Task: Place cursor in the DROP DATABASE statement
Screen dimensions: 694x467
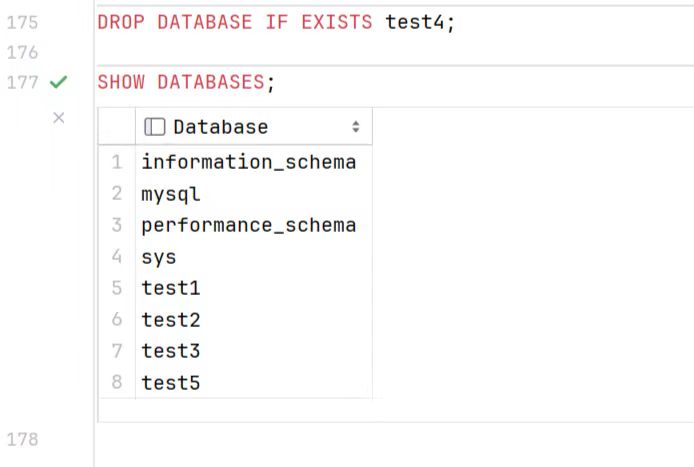Action: tap(276, 22)
